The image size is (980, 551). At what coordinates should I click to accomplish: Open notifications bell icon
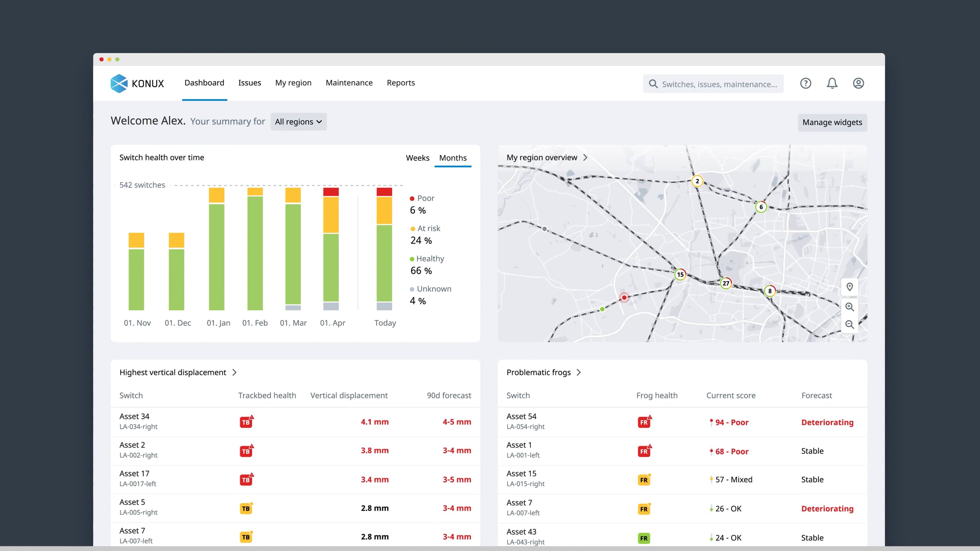(x=832, y=83)
